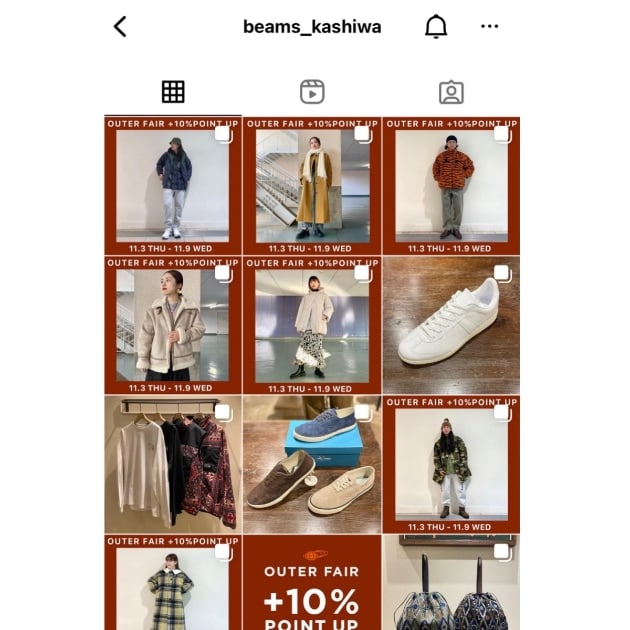Select the grid posts tab
Screen dimensions: 630x630
coord(173,92)
